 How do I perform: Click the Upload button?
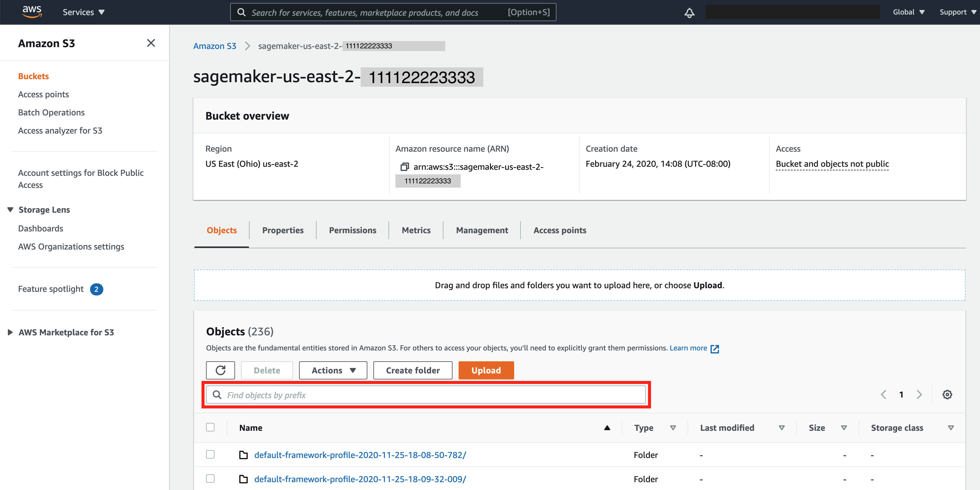tap(486, 370)
